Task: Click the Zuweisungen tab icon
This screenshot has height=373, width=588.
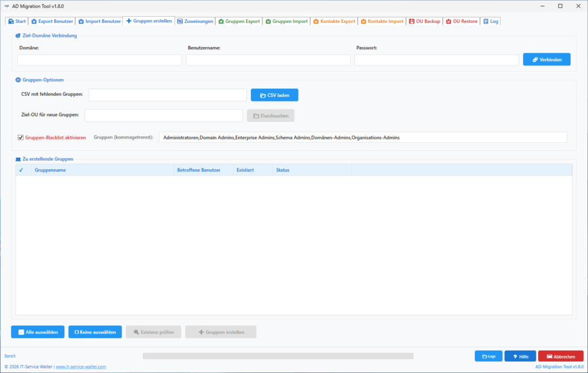Action: tap(180, 21)
